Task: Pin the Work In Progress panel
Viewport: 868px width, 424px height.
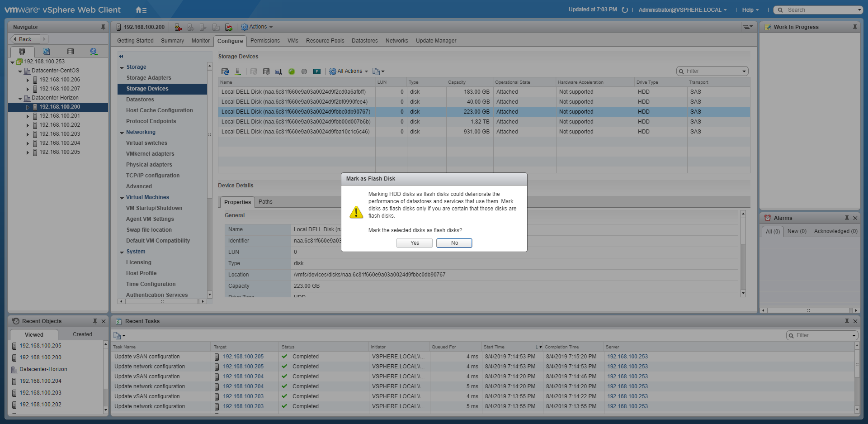Action: click(x=854, y=27)
